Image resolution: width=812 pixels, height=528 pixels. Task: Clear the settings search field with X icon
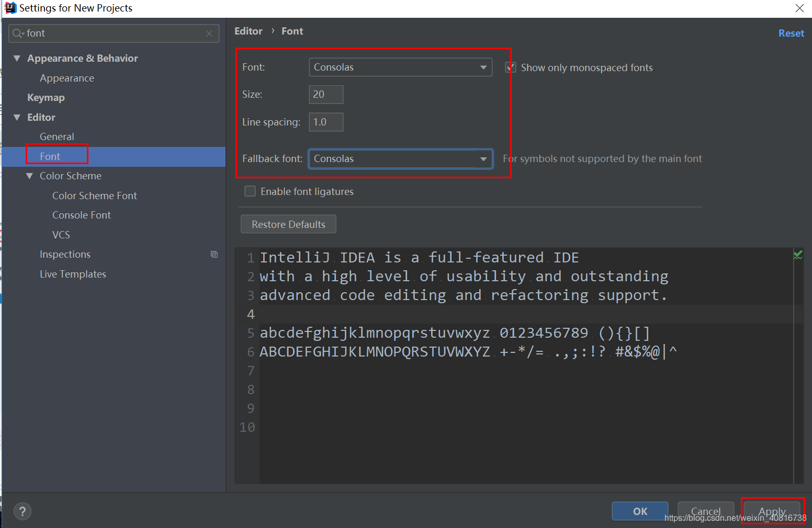[x=209, y=33]
